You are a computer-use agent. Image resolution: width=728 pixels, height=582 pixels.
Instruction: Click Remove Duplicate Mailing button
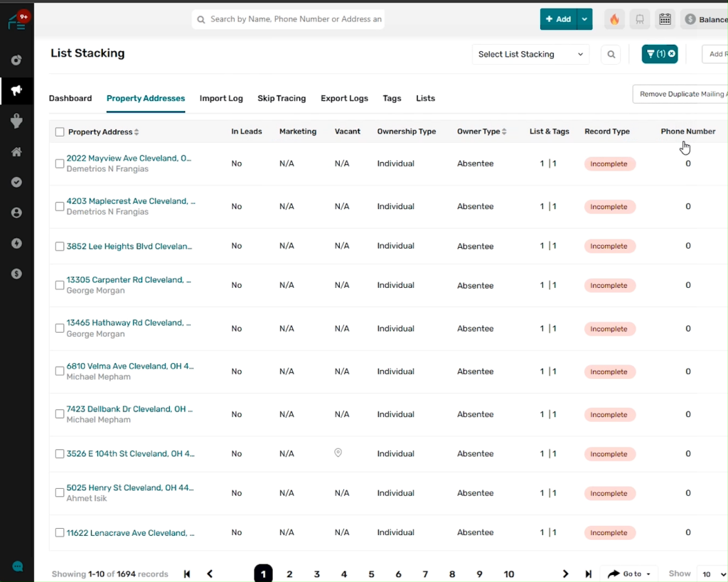point(681,94)
